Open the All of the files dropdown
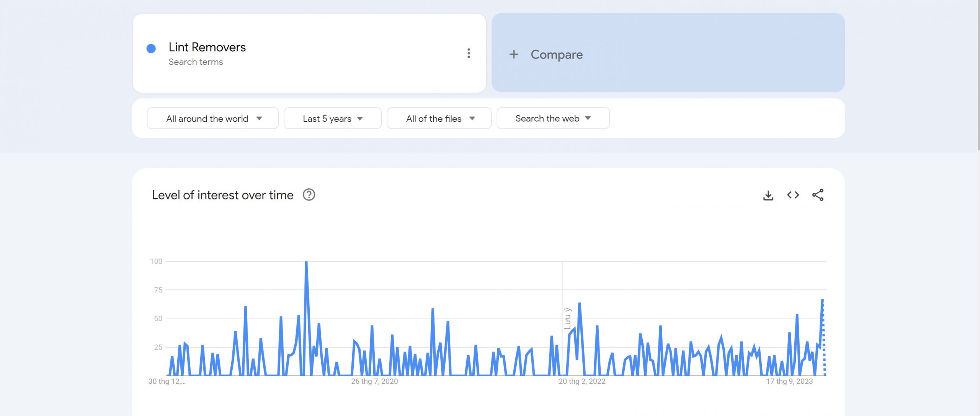The image size is (980, 416). [x=439, y=119]
